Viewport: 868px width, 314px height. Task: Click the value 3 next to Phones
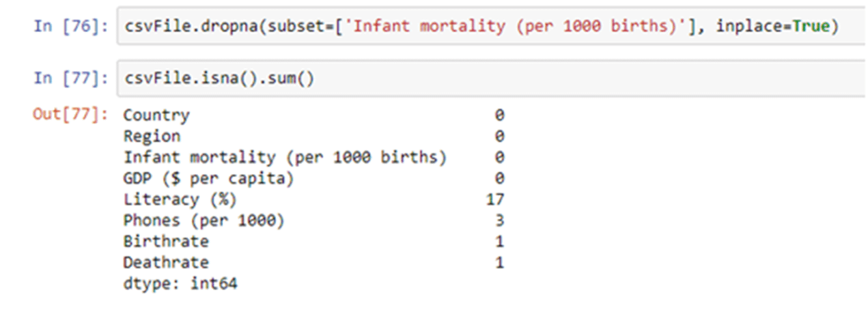pyautogui.click(x=499, y=220)
